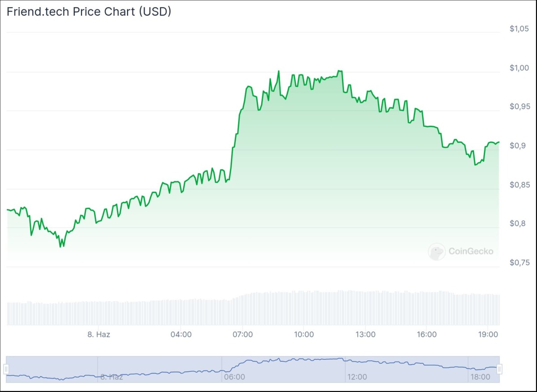537x392 pixels.
Task: Click the 8. Haz date axis label
Action: [98, 335]
